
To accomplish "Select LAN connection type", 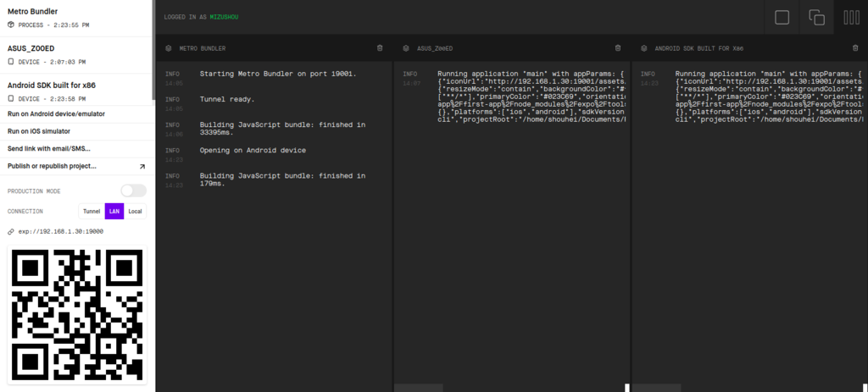I will click(114, 211).
